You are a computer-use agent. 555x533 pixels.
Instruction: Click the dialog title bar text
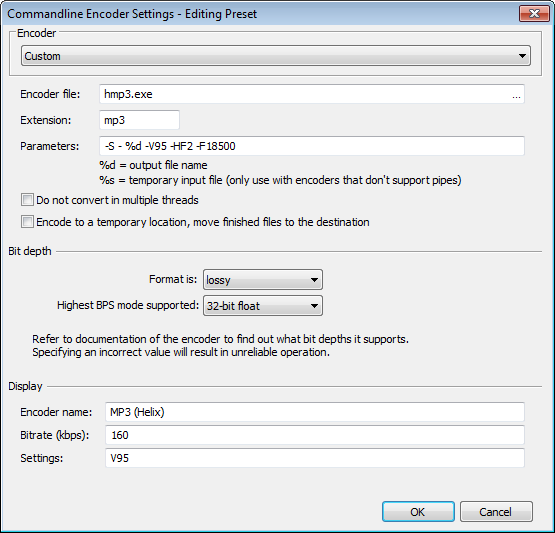pyautogui.click(x=132, y=14)
